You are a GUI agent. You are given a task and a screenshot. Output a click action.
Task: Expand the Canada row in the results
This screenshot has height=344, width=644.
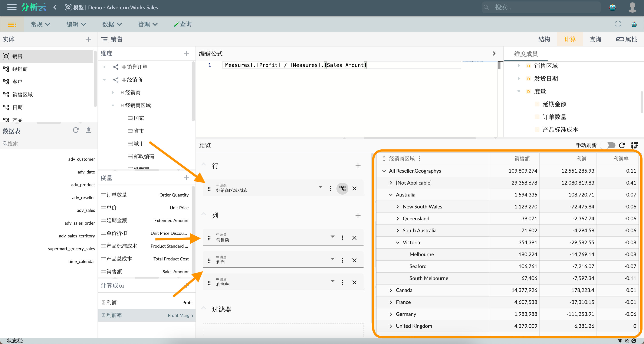pos(391,290)
